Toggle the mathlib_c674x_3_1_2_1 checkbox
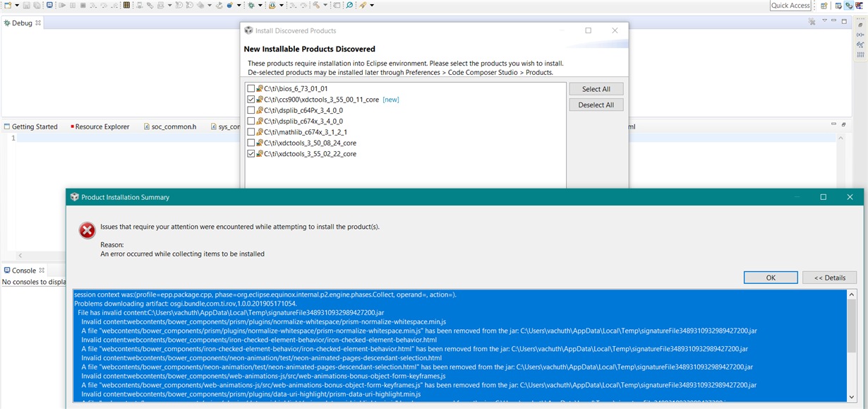This screenshot has width=868, height=409. pos(251,132)
